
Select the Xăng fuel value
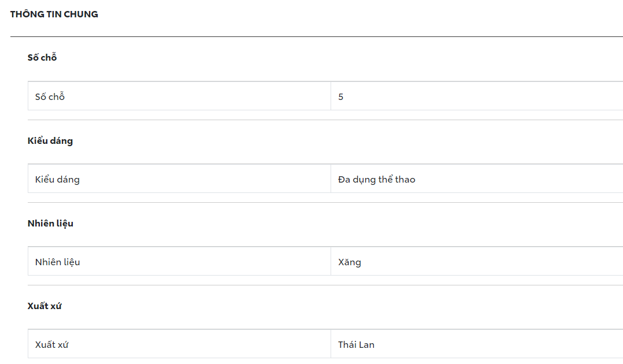(350, 262)
